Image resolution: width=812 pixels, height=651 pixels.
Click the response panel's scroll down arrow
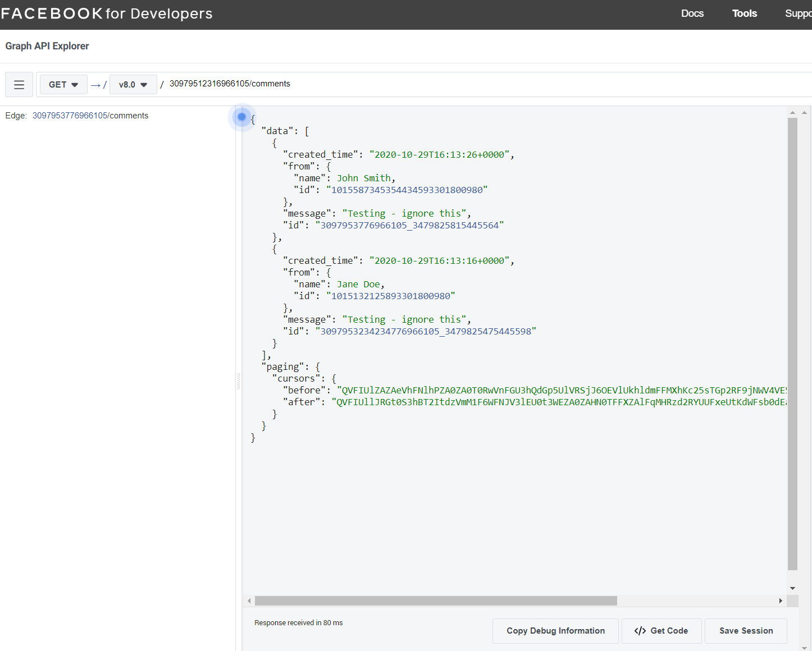[x=792, y=588]
